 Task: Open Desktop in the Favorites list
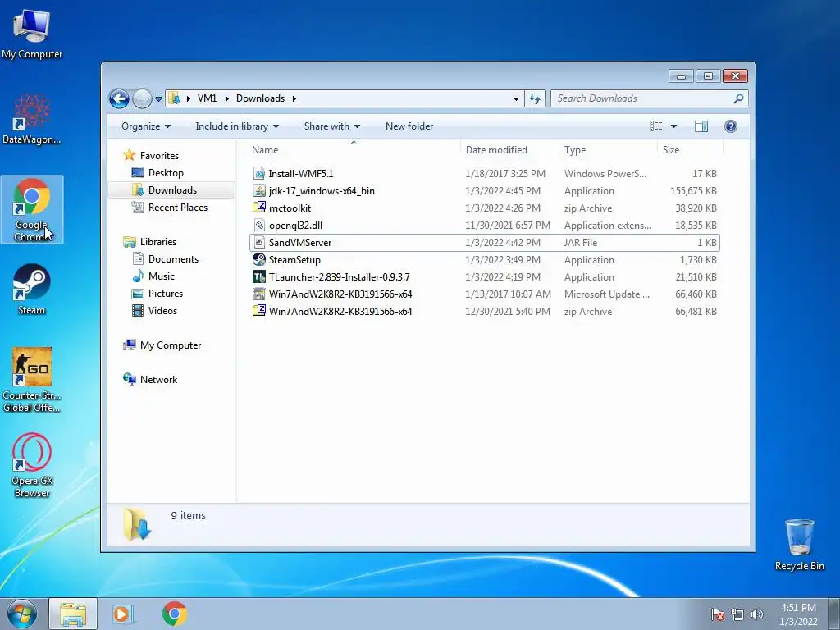point(166,173)
